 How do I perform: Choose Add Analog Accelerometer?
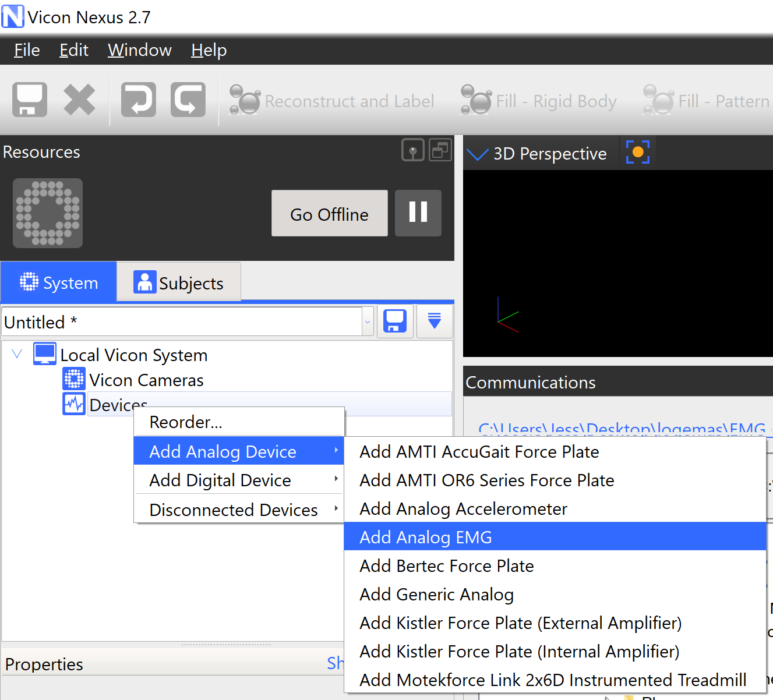pyautogui.click(x=555, y=508)
